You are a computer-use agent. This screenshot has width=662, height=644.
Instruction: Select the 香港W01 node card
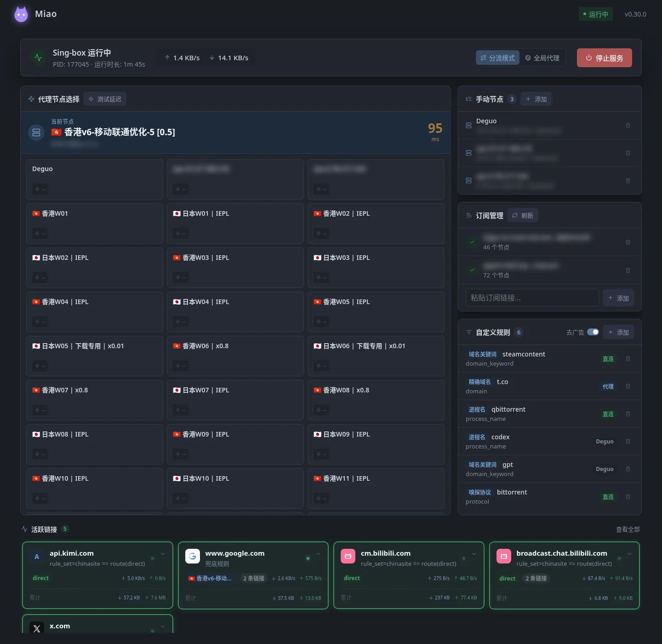coord(95,224)
